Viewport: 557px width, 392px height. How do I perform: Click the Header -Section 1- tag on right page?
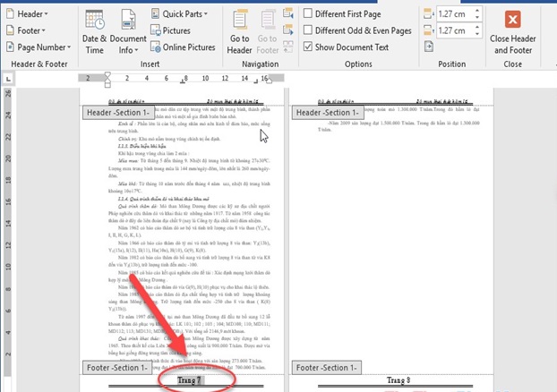coord(328,113)
